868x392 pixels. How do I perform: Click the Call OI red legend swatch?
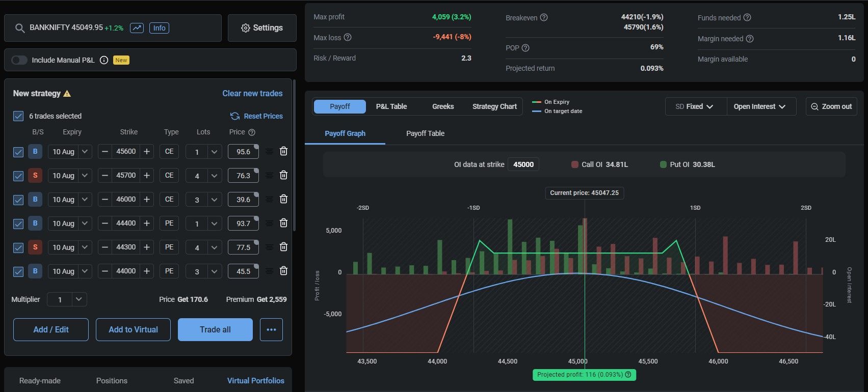coord(575,164)
